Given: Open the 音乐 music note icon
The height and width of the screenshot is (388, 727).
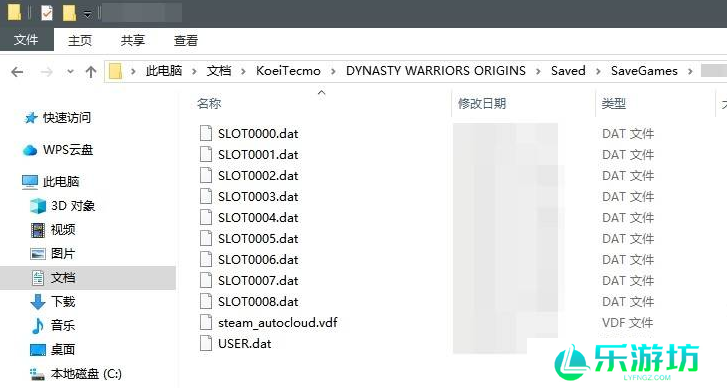Looking at the screenshot, I should coord(38,326).
